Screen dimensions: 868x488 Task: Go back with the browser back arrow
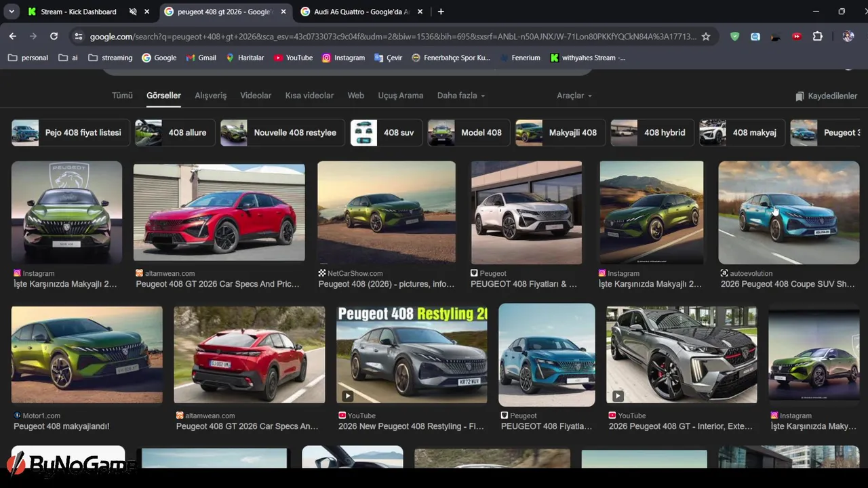pyautogui.click(x=12, y=37)
